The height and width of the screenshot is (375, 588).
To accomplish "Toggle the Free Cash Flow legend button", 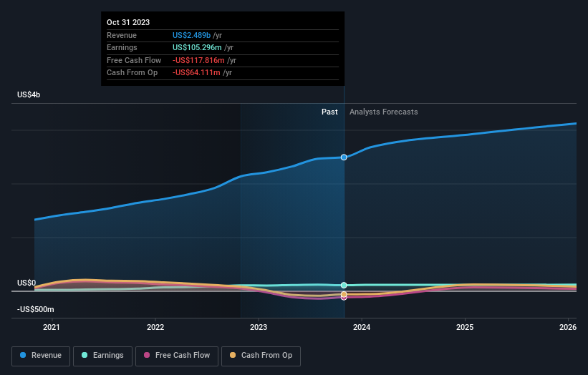I will [177, 356].
